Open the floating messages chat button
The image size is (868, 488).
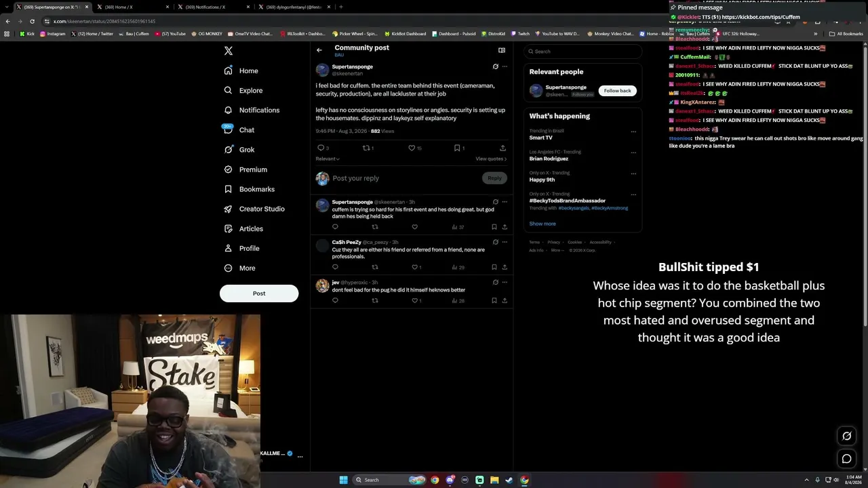click(846, 459)
